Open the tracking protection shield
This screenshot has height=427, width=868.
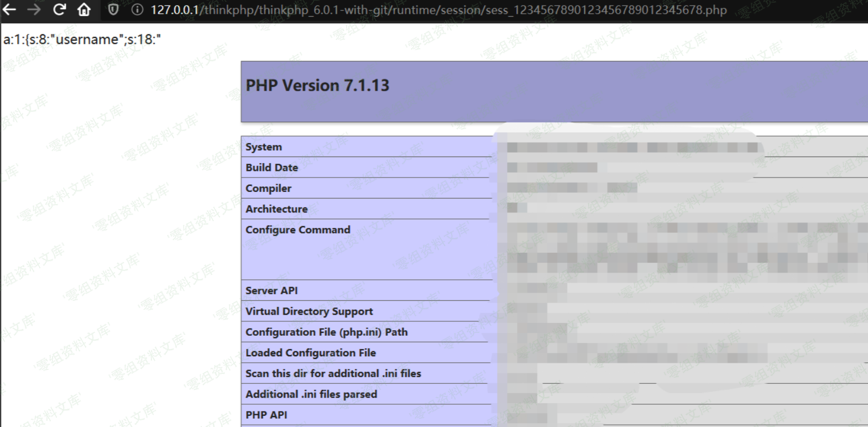[x=113, y=10]
